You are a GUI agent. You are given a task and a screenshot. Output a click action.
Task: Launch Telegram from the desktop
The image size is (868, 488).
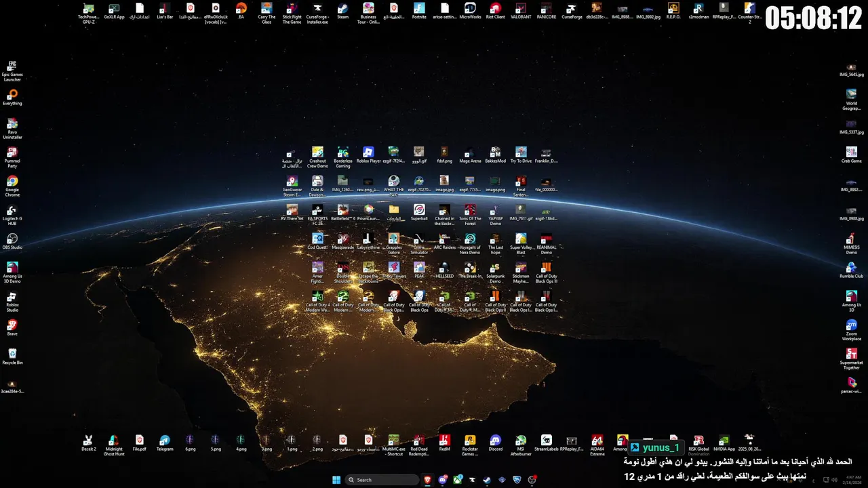(165, 443)
